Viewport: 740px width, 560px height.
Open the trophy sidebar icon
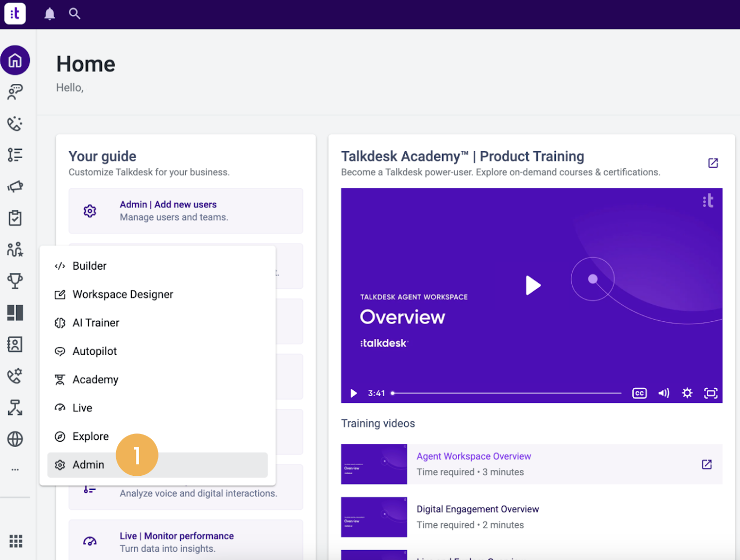point(15,281)
